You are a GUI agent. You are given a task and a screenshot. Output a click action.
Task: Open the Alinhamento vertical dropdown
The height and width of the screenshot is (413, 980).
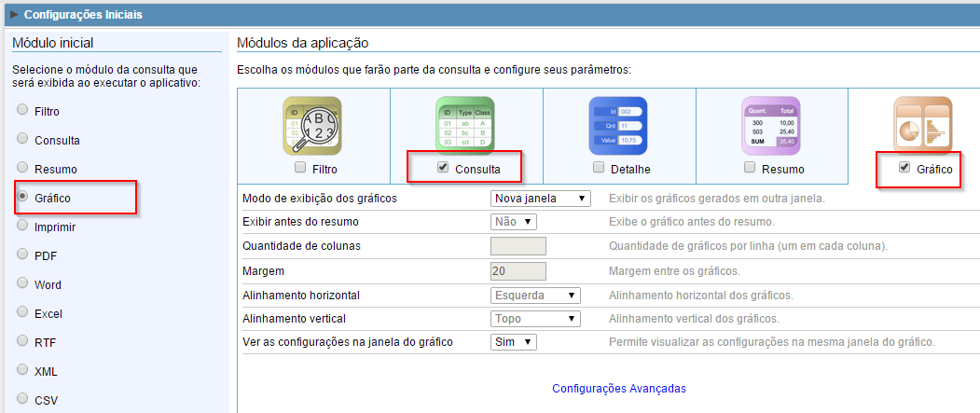click(535, 319)
